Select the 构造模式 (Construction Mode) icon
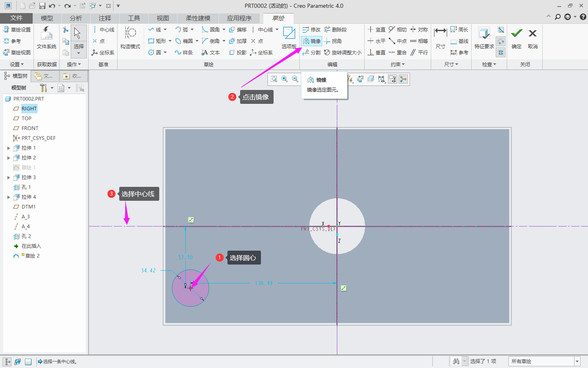Viewport: 588px width, 368px height. pyautogui.click(x=130, y=37)
